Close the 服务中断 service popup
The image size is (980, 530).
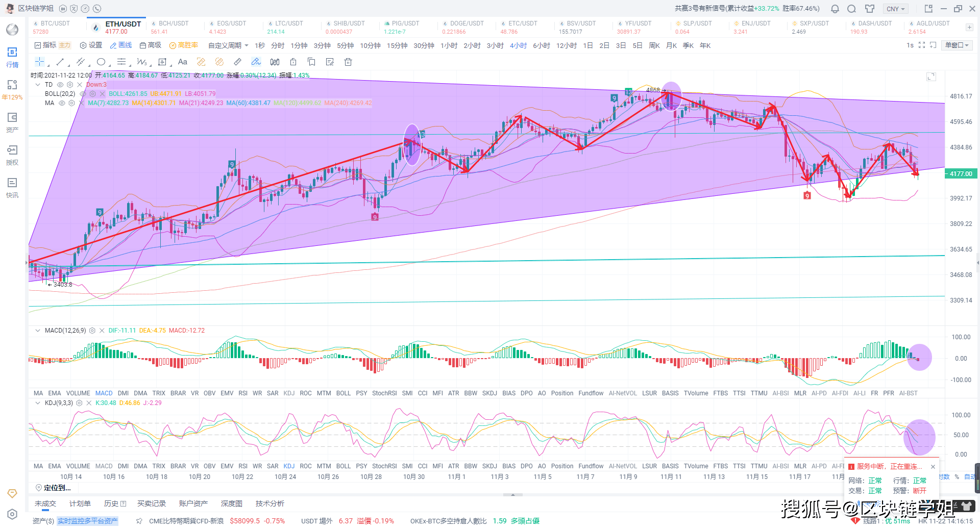(x=933, y=466)
